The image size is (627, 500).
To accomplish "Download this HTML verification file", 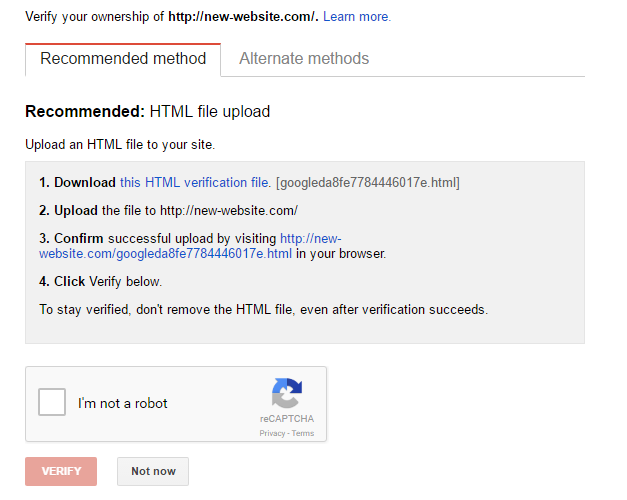I will tap(195, 182).
